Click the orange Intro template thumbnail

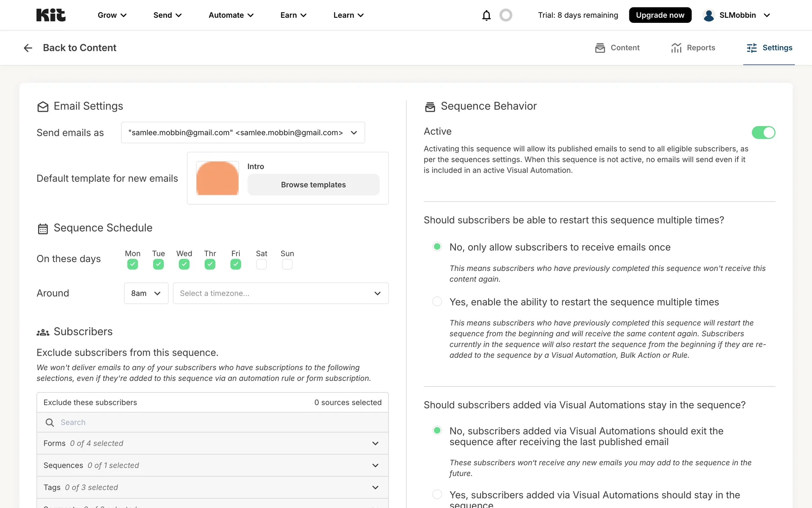(x=217, y=178)
